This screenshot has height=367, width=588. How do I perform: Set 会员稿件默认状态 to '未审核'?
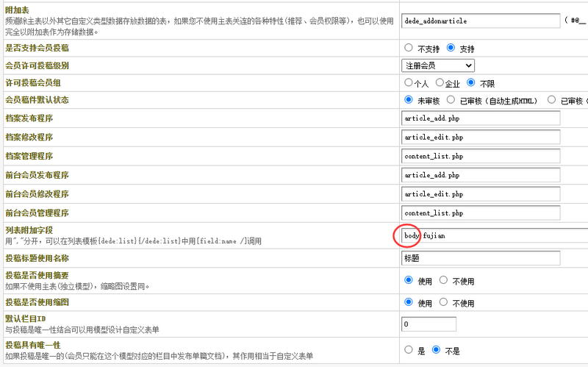pos(409,100)
